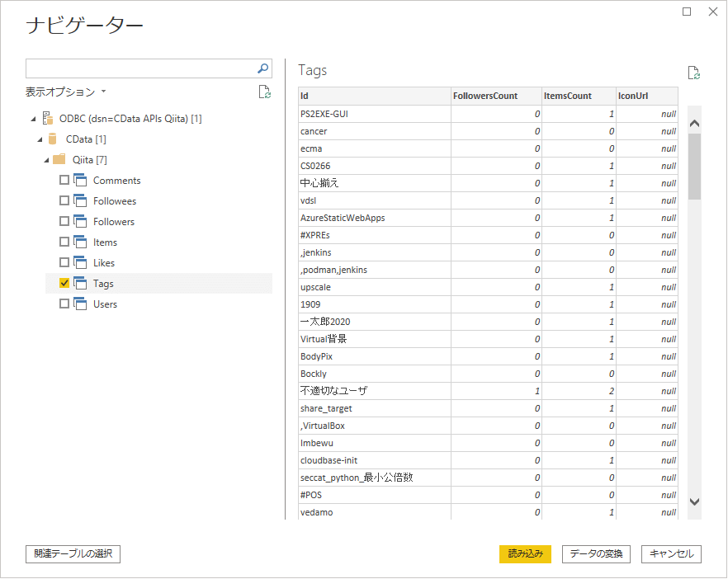Viewport: 728px width, 579px height.
Task: Click the Qiita folder icon
Action: (59, 160)
